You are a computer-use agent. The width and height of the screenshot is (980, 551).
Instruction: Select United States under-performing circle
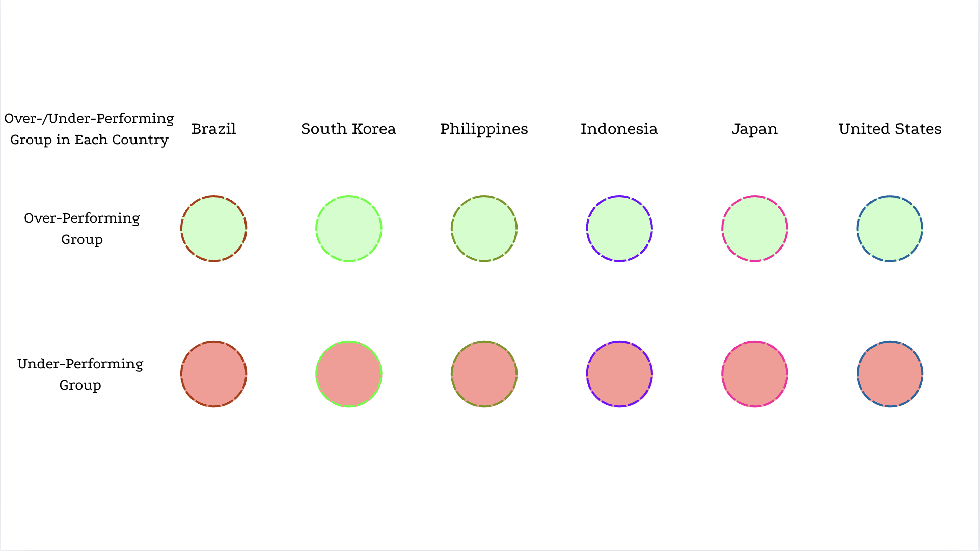pyautogui.click(x=890, y=374)
